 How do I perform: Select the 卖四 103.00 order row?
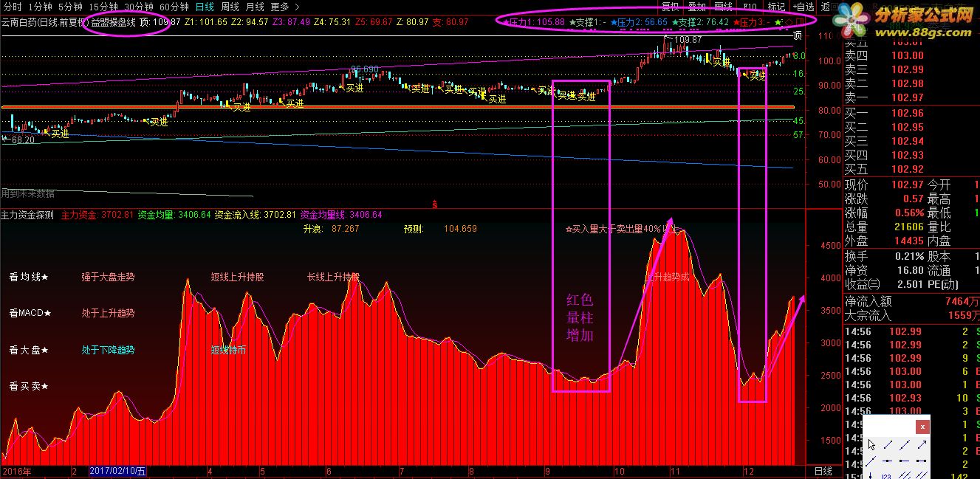click(x=885, y=55)
